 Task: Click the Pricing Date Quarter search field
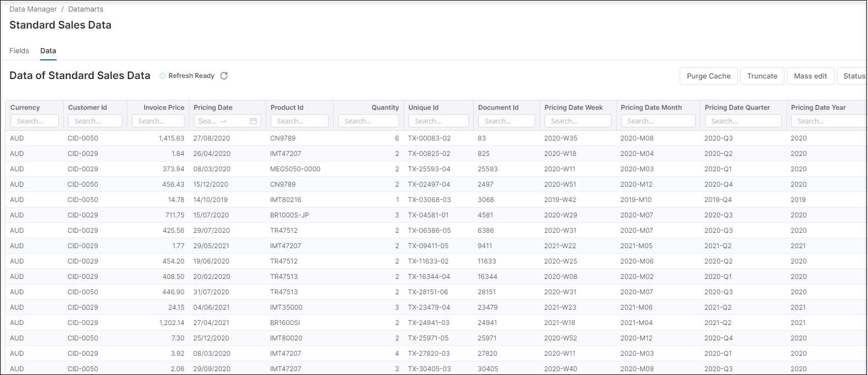click(743, 121)
